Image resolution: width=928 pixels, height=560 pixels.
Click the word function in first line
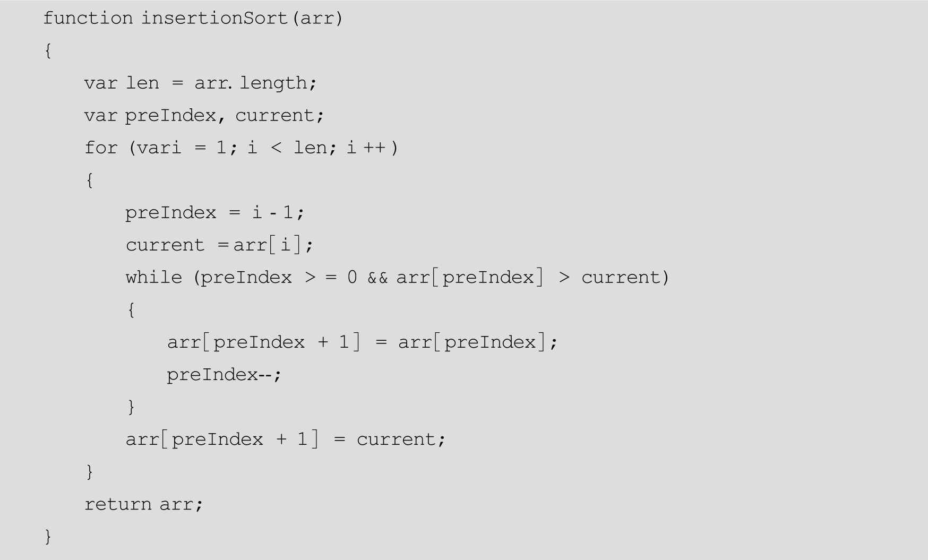click(88, 19)
